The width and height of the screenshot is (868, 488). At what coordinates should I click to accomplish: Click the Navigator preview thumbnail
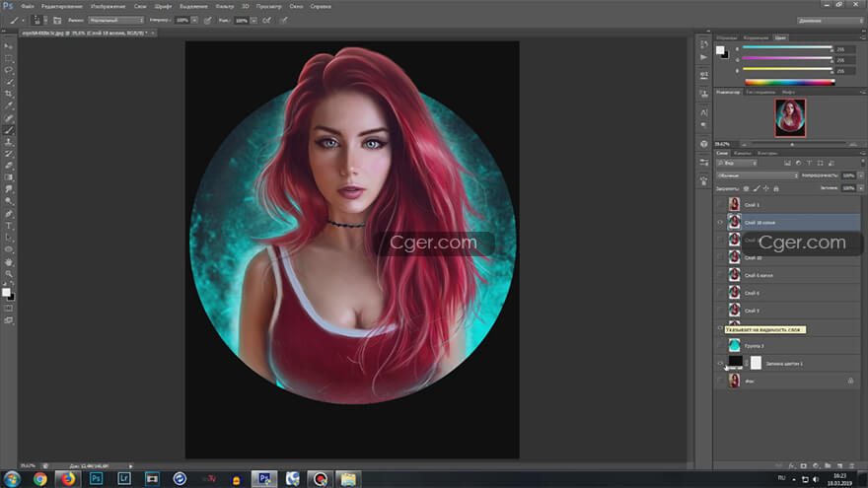pyautogui.click(x=790, y=117)
